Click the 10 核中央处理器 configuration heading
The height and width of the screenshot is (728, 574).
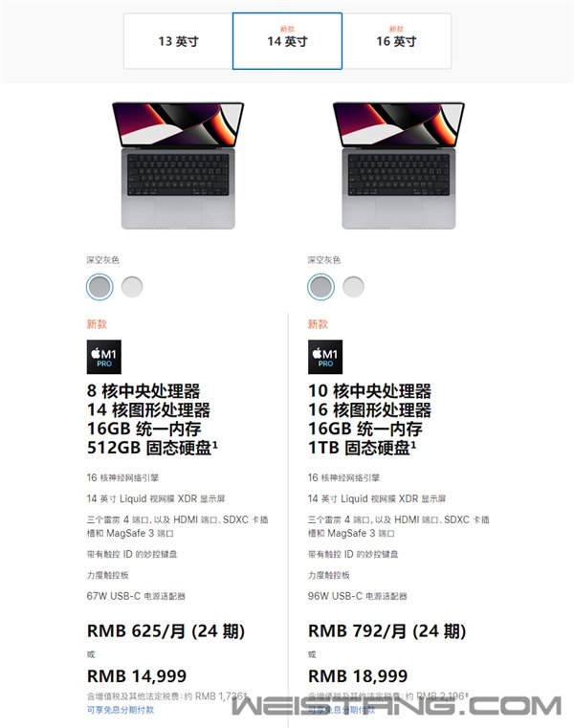[369, 391]
